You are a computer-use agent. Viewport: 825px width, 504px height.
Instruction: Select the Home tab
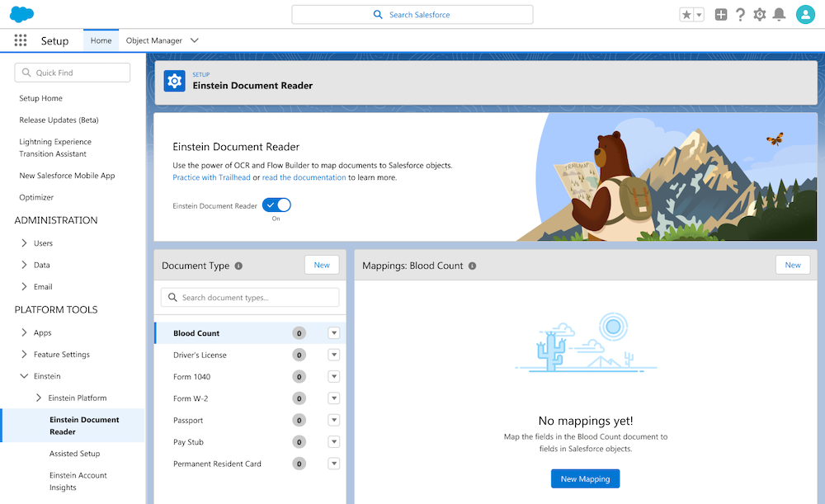101,40
